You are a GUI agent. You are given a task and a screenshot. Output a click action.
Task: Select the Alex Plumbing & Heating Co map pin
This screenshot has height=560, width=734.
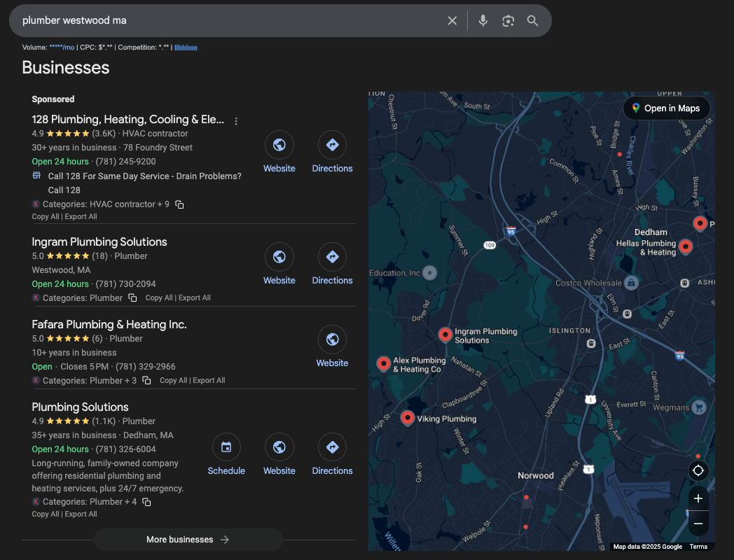point(383,363)
